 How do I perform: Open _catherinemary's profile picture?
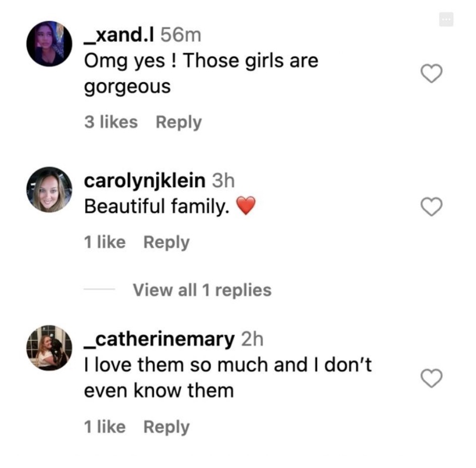click(x=49, y=348)
